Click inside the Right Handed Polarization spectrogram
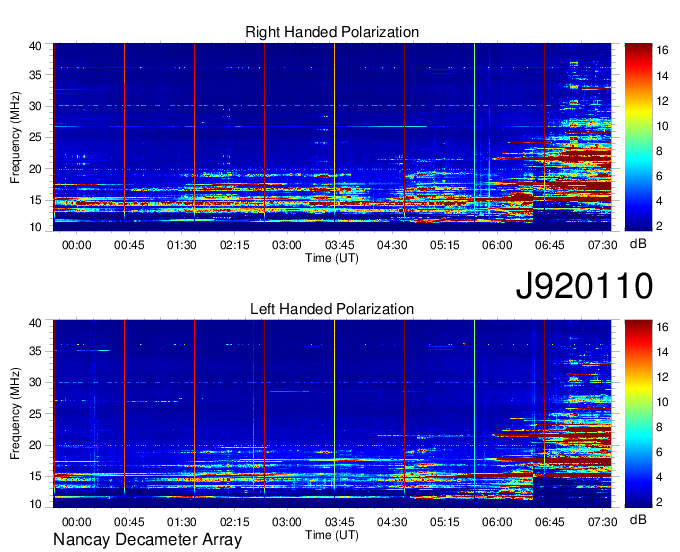This screenshot has width=680, height=552. tap(332, 137)
